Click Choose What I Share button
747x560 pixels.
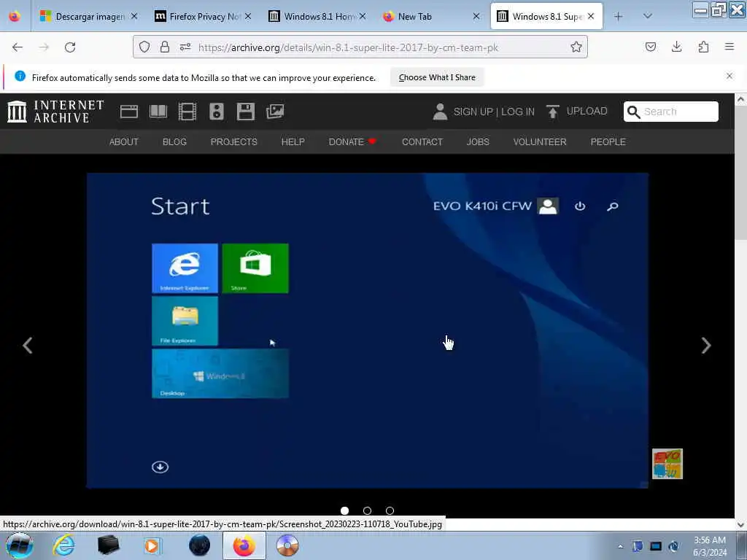tap(437, 77)
